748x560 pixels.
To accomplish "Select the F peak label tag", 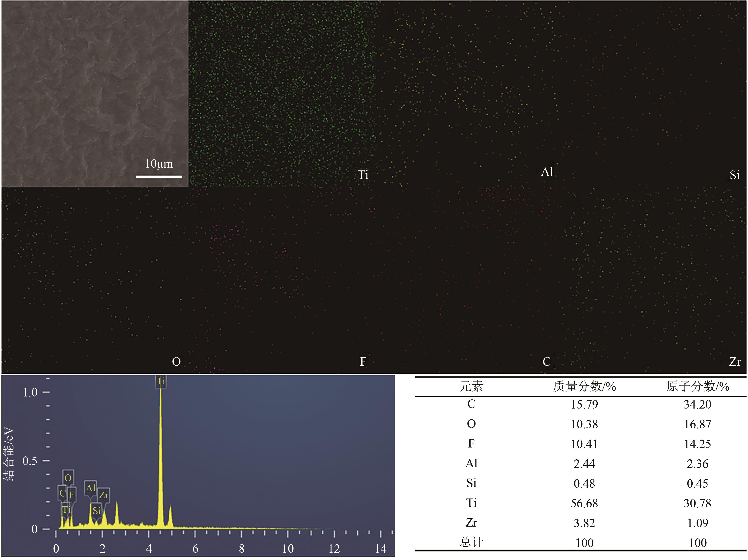I will tap(72, 495).
